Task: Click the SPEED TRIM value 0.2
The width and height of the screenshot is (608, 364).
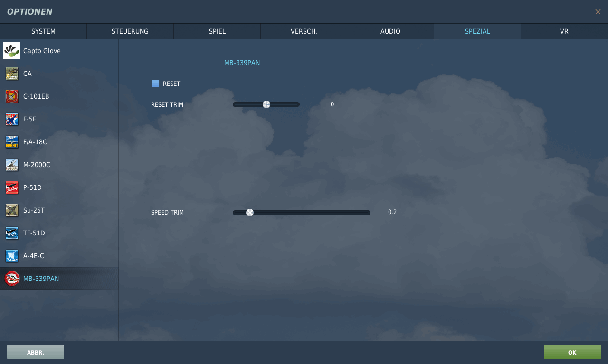Action: (x=392, y=212)
